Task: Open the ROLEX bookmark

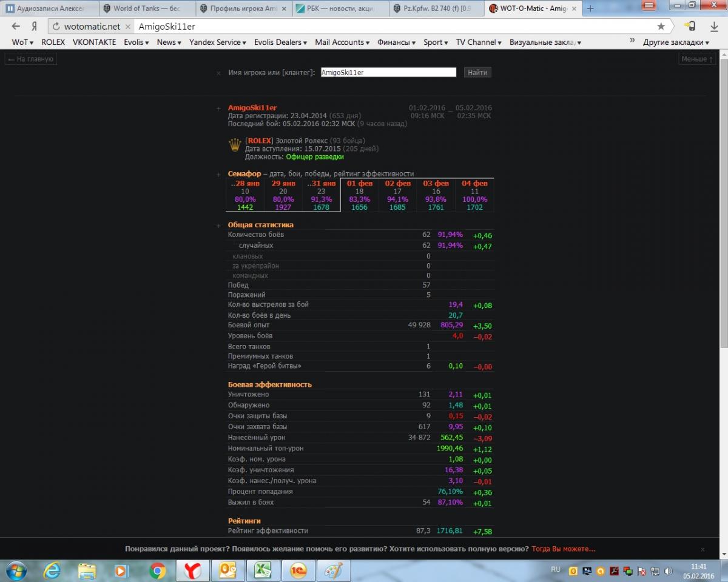Action: click(x=53, y=42)
